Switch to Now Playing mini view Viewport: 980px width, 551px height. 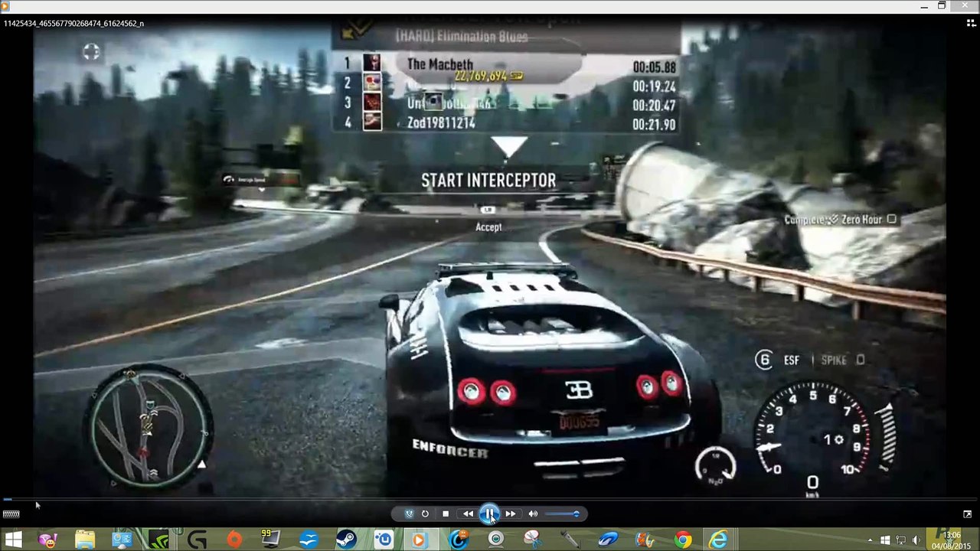(x=967, y=514)
